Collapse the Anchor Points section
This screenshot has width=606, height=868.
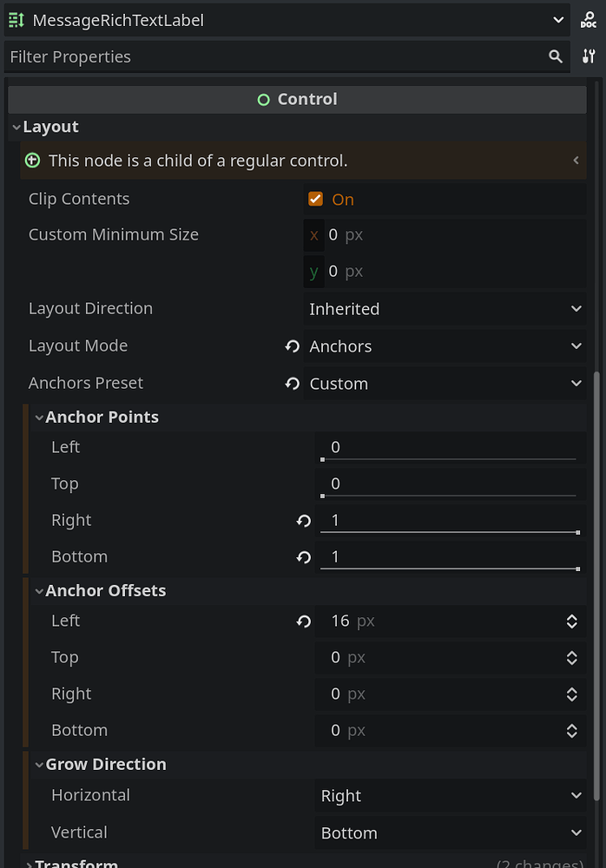click(x=39, y=417)
